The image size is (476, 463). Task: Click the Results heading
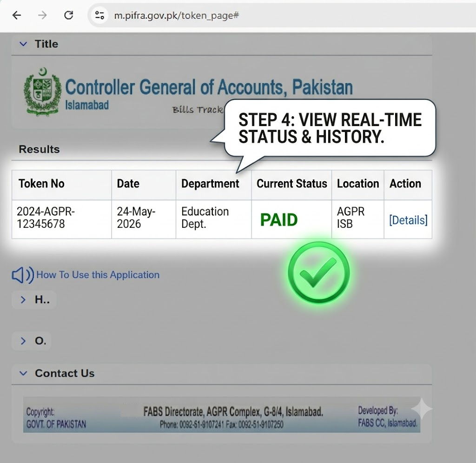39,149
